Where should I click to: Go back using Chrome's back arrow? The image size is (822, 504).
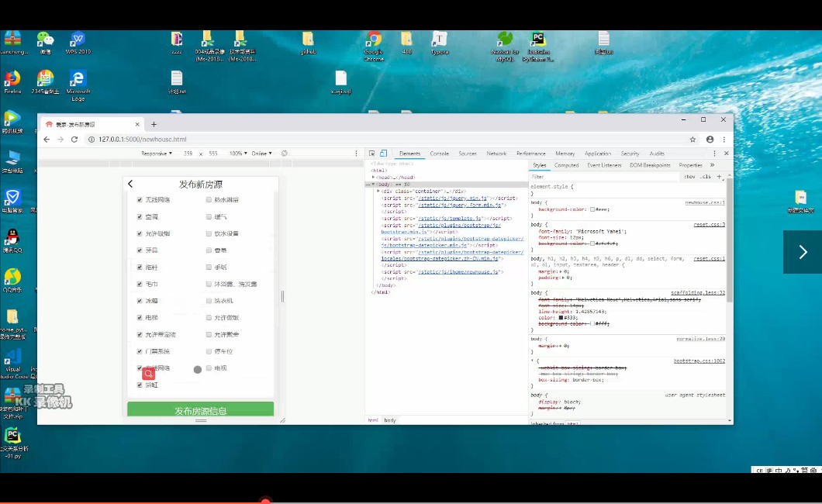(x=47, y=140)
